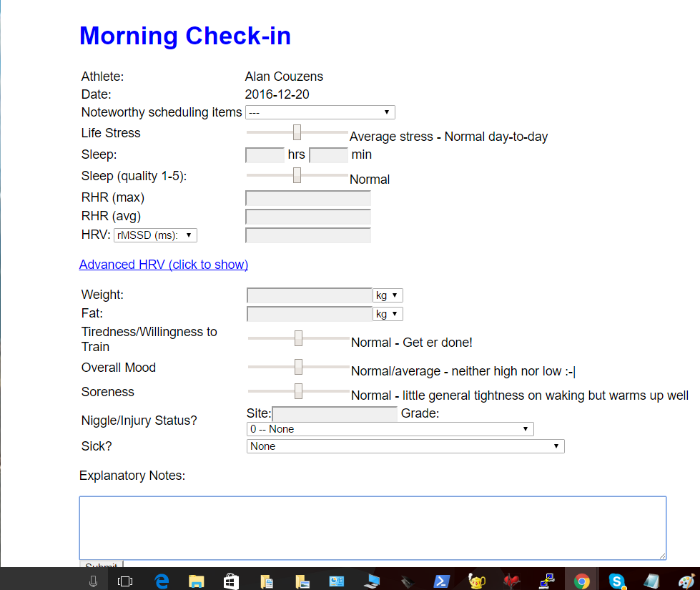The width and height of the screenshot is (700, 590).
Task: Click the Soreness slider handle
Action: tap(298, 390)
